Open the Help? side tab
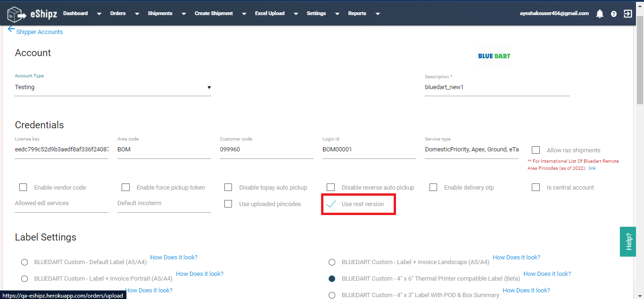Screen dimensions: 644x299 [x=628, y=241]
